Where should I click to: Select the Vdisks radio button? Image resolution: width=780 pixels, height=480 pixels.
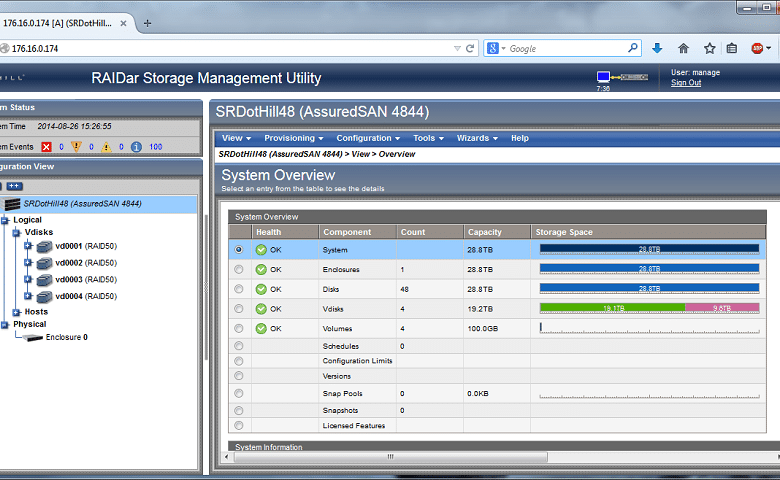239,308
